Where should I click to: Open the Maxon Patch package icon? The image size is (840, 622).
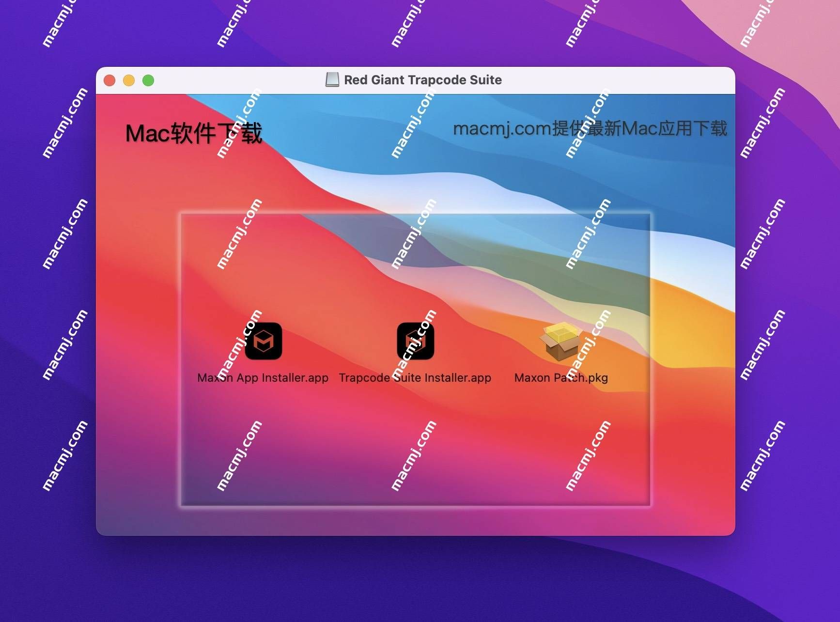(561, 341)
